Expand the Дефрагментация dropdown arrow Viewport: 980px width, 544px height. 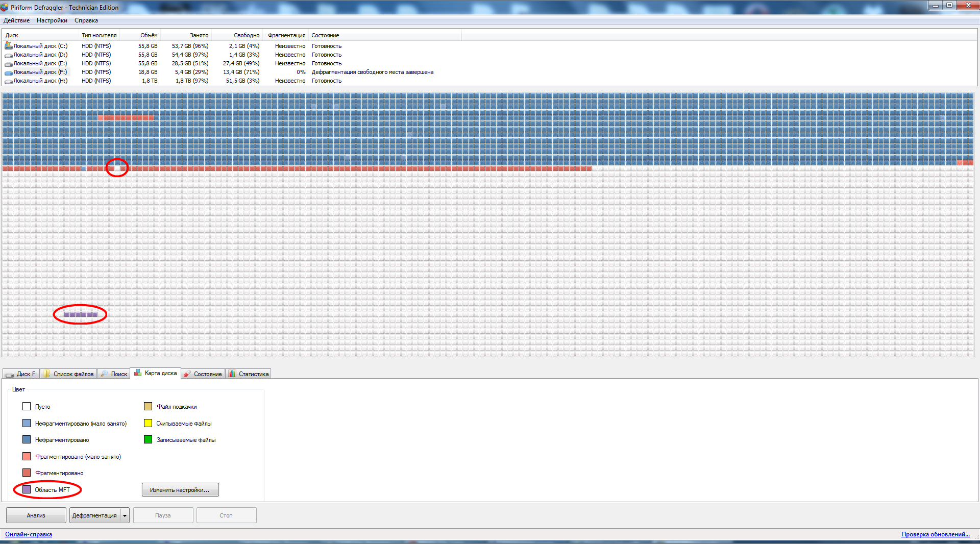click(x=125, y=515)
